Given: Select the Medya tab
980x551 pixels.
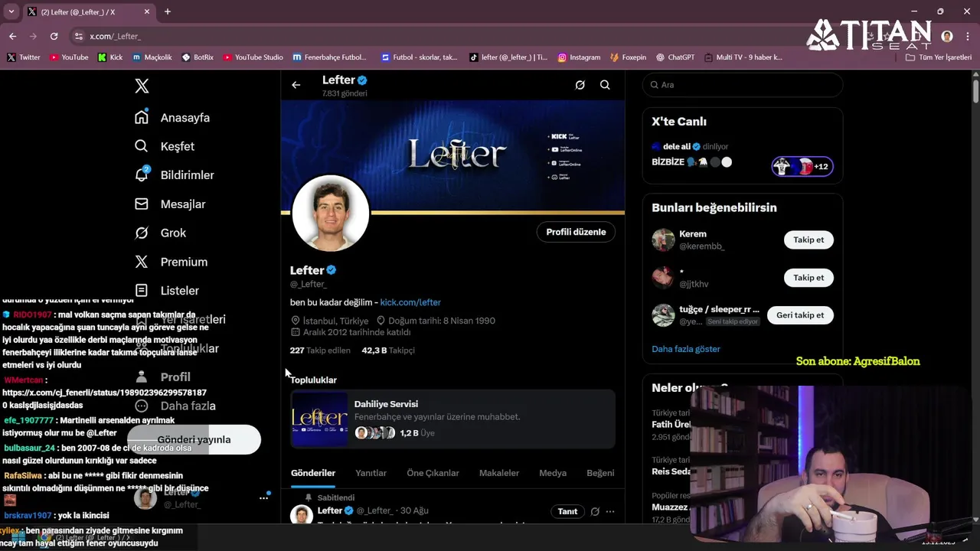Looking at the screenshot, I should 553,473.
